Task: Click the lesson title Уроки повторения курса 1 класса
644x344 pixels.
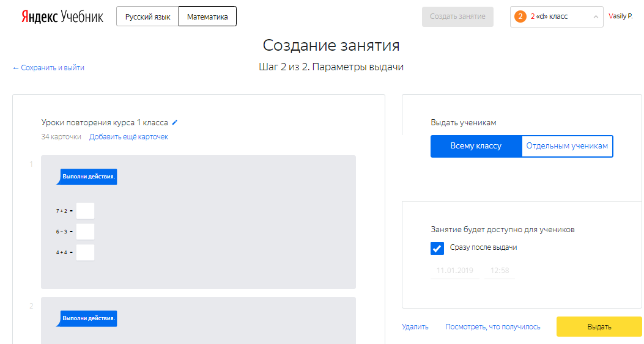Action: [105, 122]
